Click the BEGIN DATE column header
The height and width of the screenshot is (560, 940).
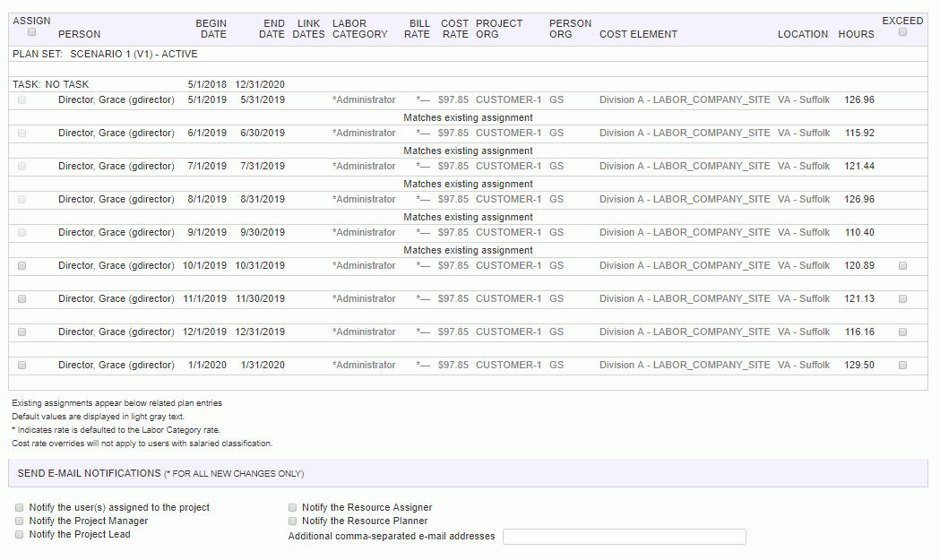point(211,29)
